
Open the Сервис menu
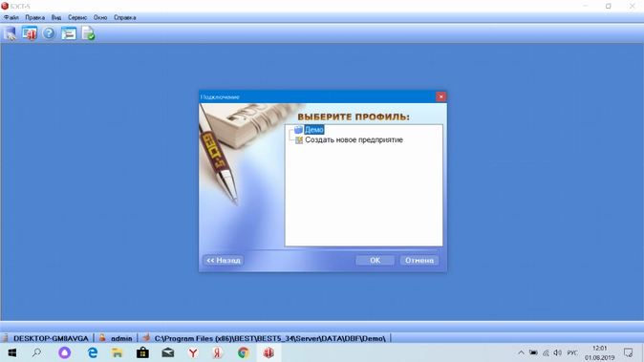(77, 17)
